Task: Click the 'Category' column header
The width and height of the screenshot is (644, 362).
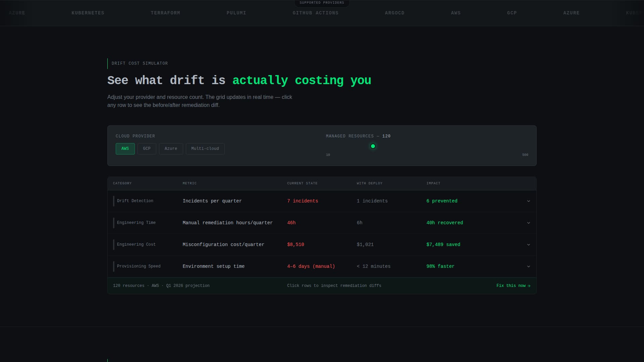Action: (x=122, y=183)
